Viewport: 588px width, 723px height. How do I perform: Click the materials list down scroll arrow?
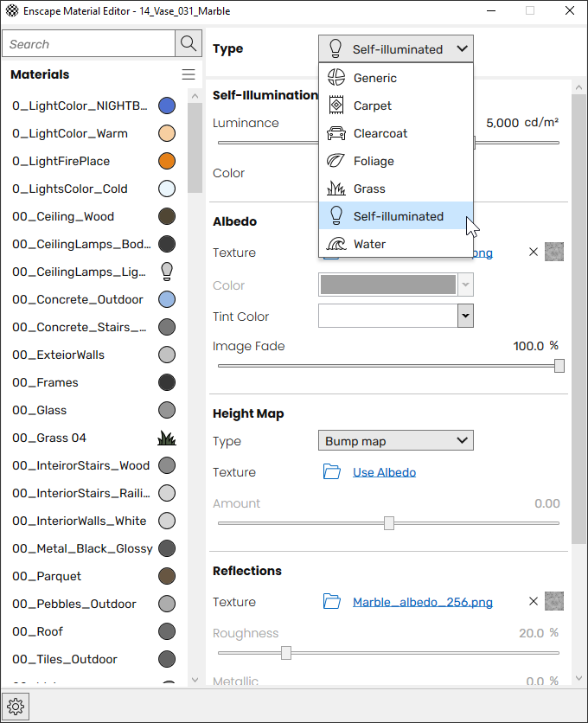pyautogui.click(x=195, y=680)
